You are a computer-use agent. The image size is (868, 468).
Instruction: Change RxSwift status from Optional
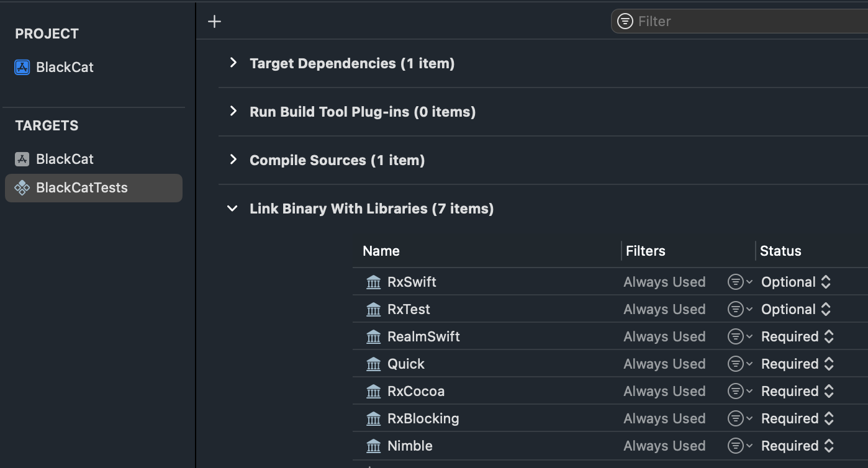point(796,282)
